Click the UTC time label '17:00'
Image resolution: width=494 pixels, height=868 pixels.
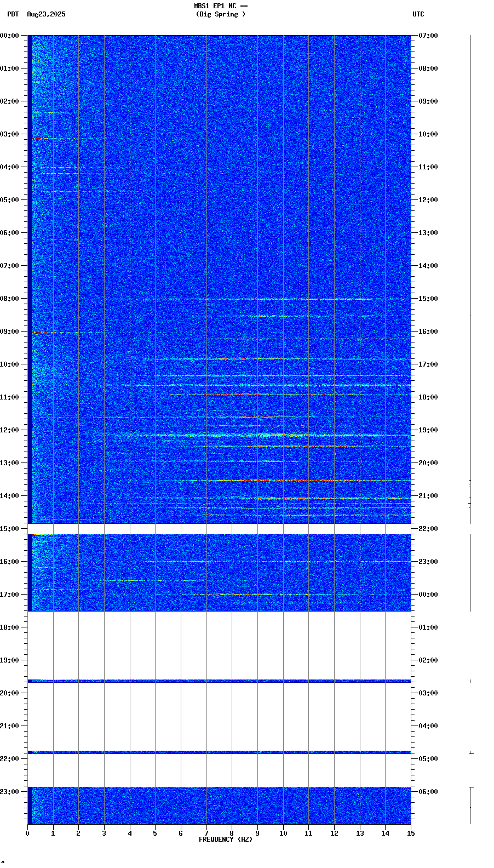coord(428,364)
